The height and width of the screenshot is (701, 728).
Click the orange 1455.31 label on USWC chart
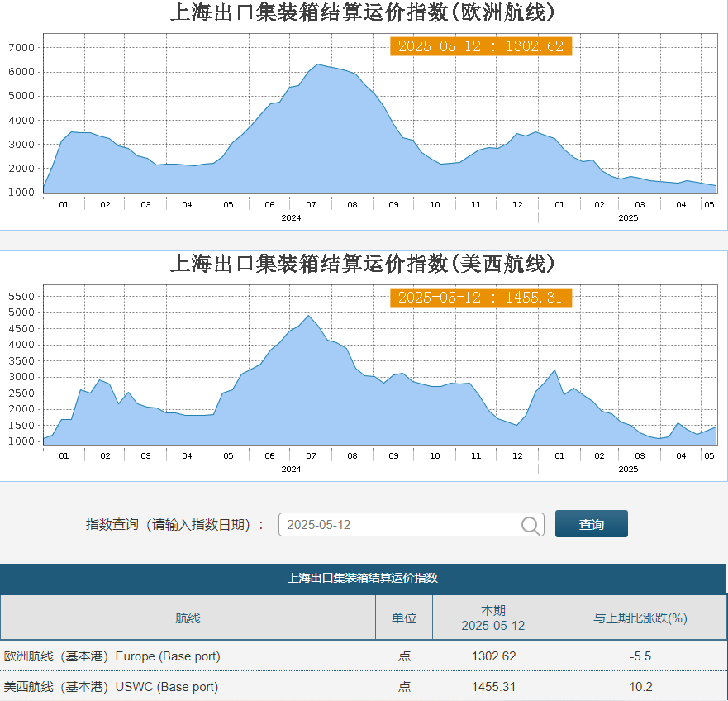pos(480,298)
